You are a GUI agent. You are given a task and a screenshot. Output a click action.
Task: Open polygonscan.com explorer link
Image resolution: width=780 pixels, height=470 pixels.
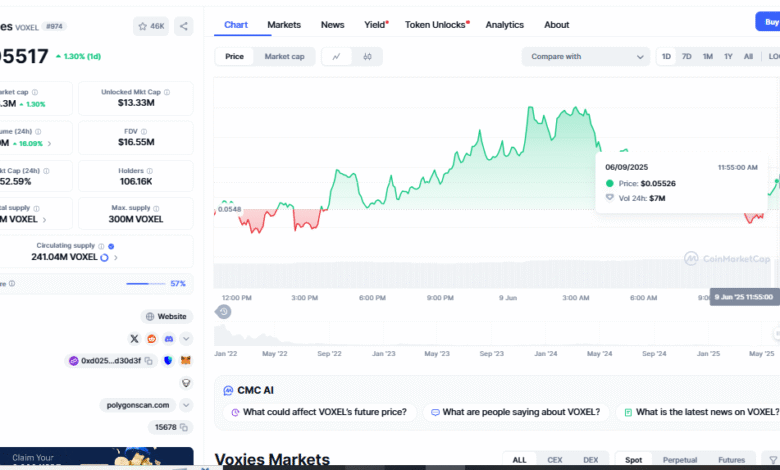(138, 405)
